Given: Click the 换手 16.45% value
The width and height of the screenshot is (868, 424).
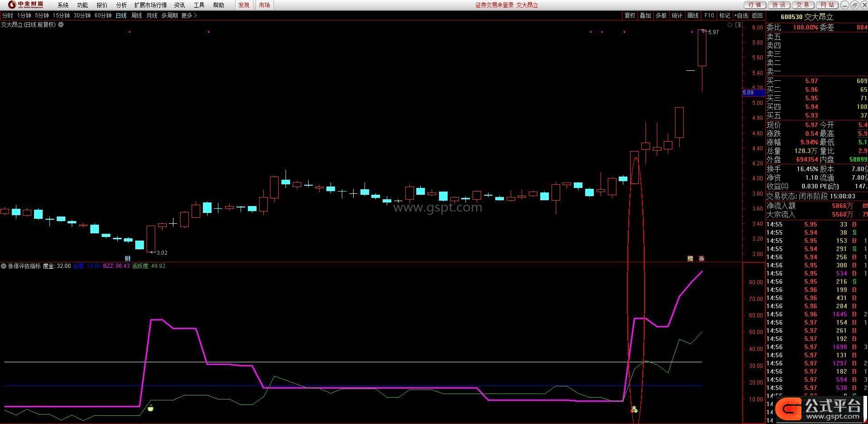Looking at the screenshot, I should click(x=807, y=169).
